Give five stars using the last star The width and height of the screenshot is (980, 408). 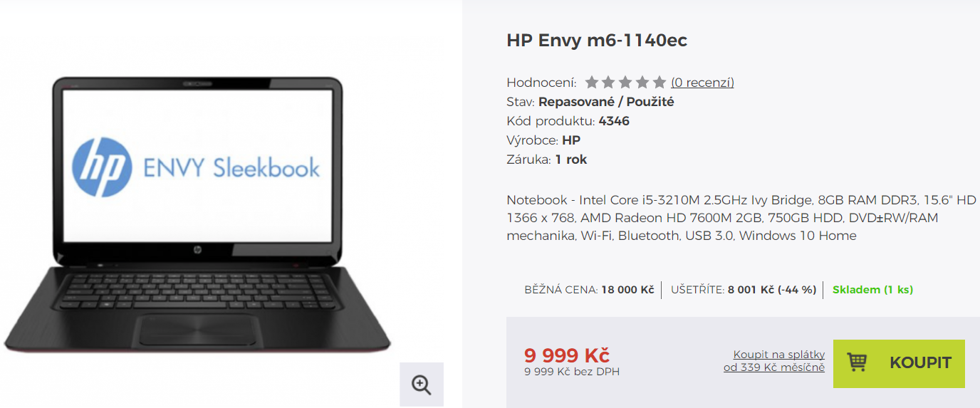point(660,82)
